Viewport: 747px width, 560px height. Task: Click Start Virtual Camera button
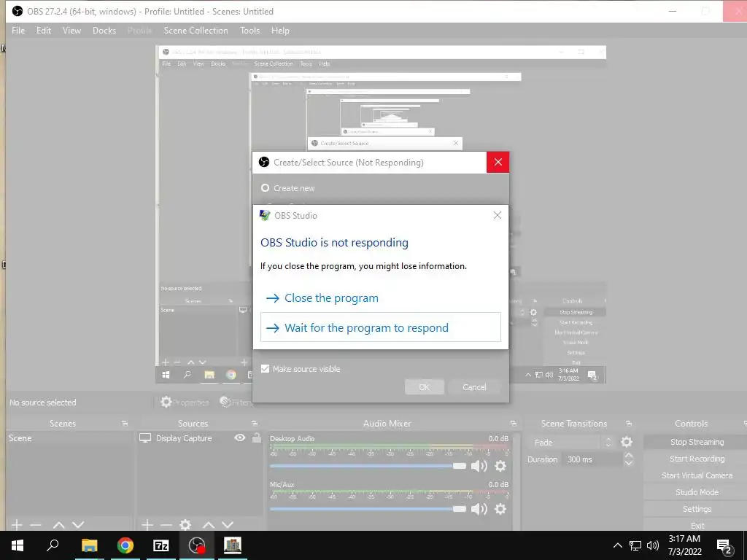(697, 475)
